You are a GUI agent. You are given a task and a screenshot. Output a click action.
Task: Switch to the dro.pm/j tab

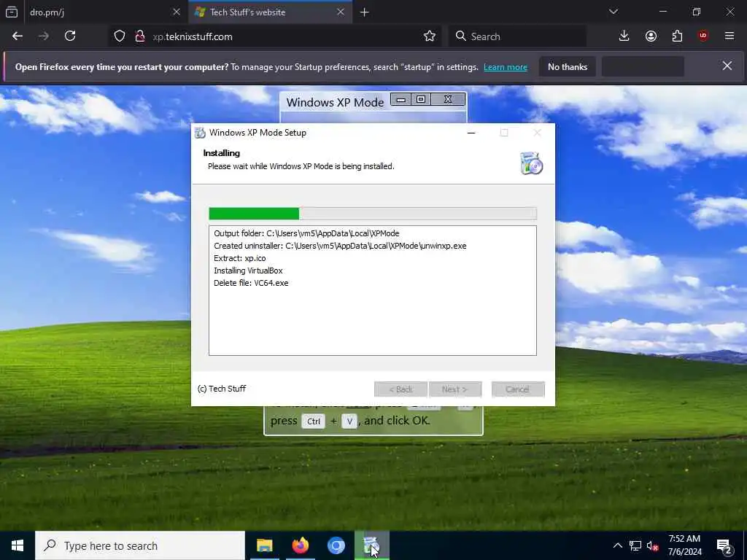pos(96,12)
